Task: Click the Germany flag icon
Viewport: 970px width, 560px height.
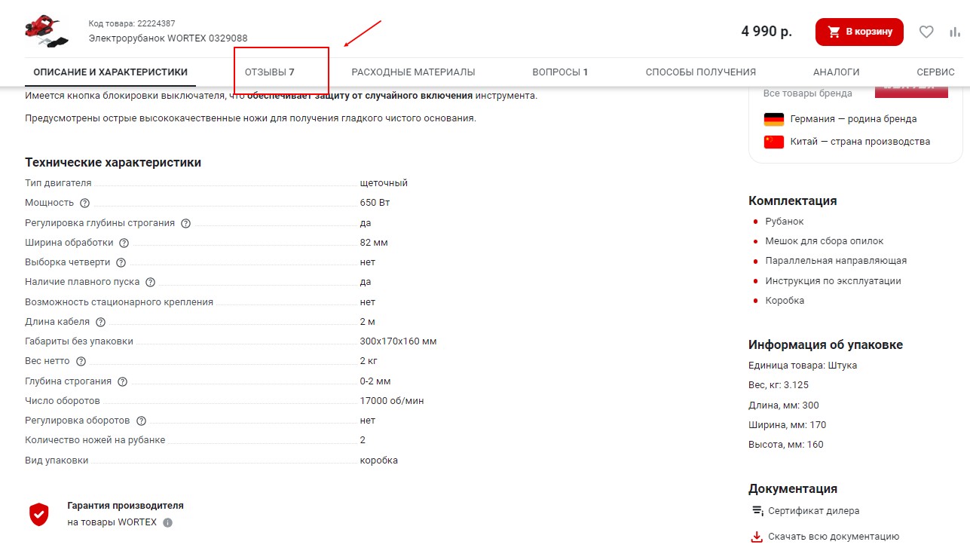Action: pos(773,119)
